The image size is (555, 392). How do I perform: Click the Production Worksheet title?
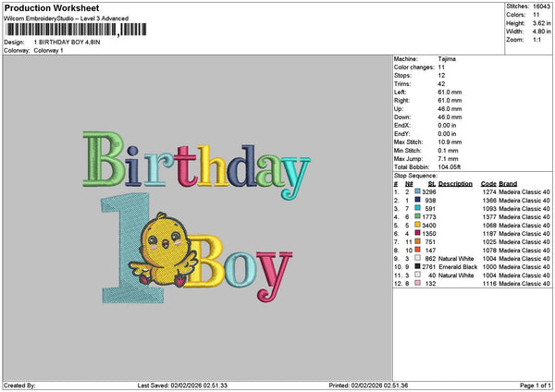(43, 6)
